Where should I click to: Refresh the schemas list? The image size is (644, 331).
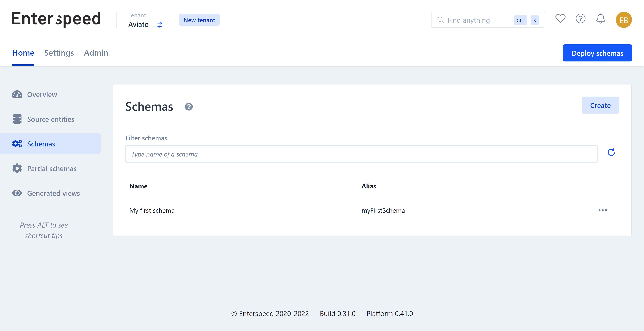pyautogui.click(x=611, y=152)
